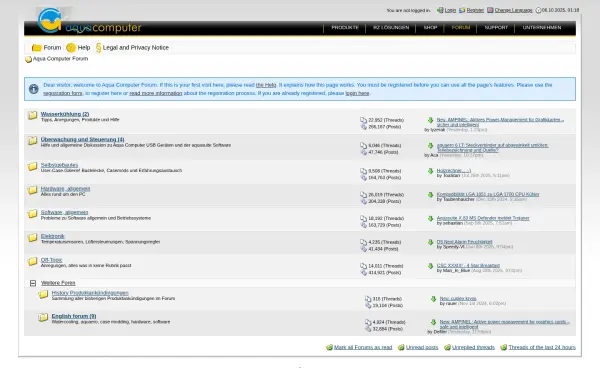Click the icon beside Unreplied threads
This screenshot has height=375, width=600.
(x=447, y=347)
